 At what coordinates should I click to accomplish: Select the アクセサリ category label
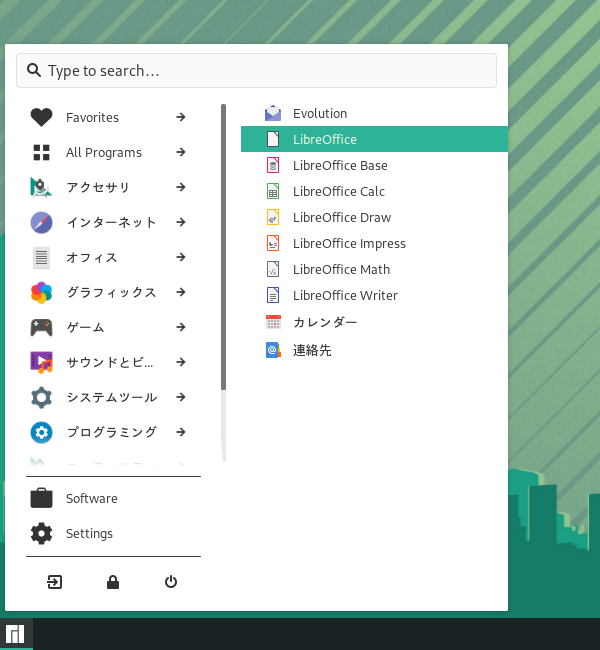tap(98, 187)
